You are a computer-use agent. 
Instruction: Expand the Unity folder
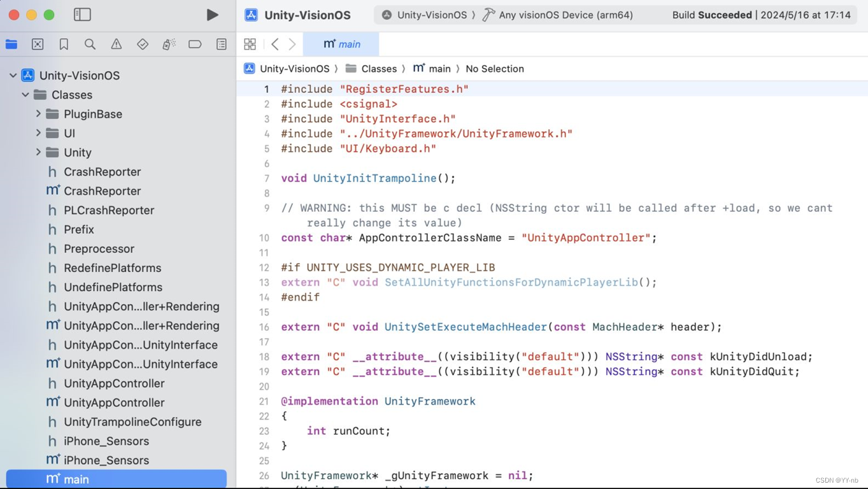click(38, 152)
